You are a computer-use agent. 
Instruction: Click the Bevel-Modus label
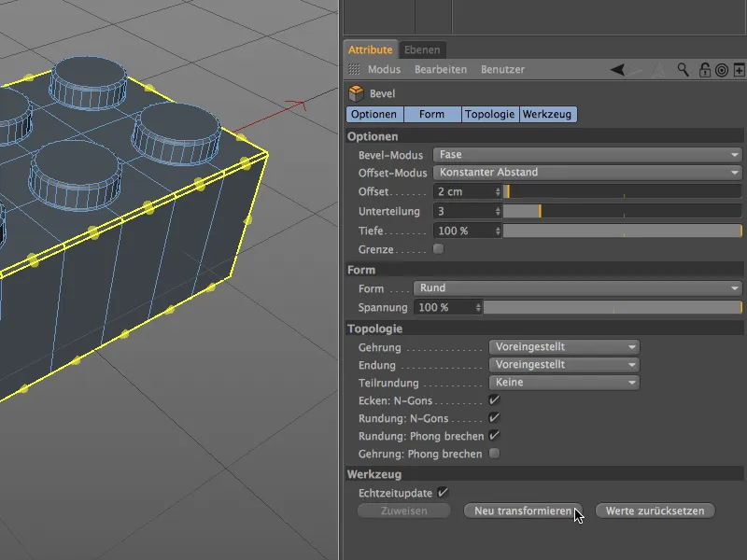[390, 155]
